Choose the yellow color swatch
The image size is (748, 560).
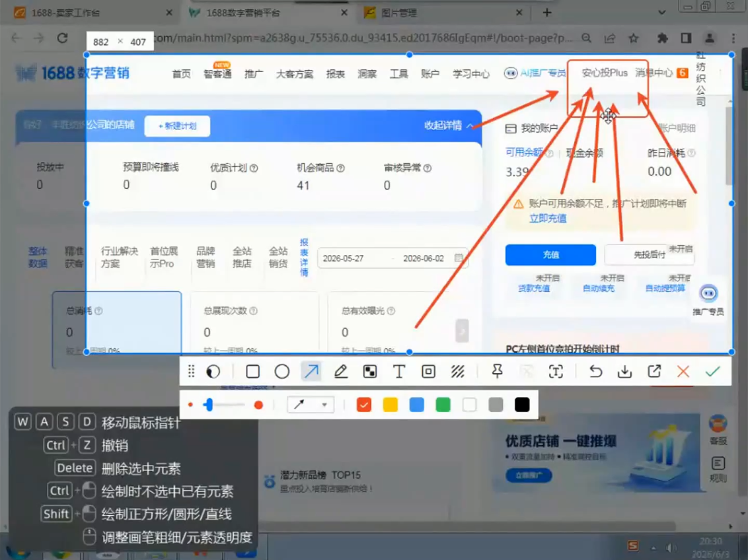(391, 405)
